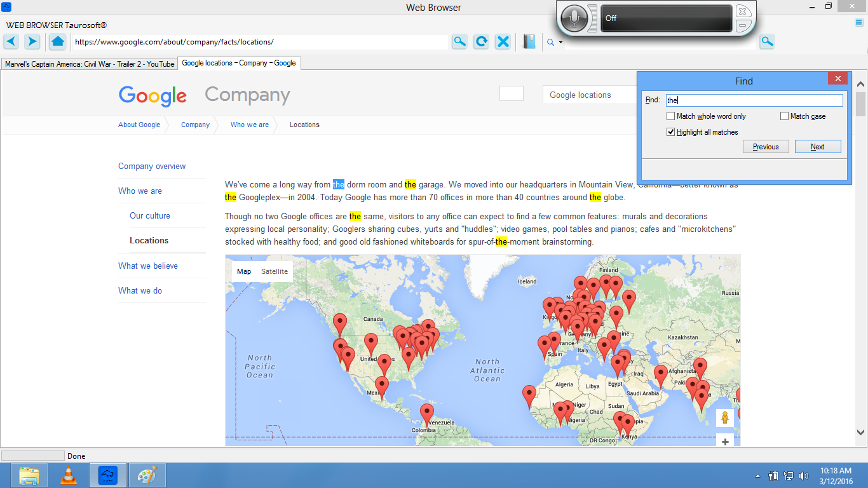Open the hamburger menu at top right
This screenshot has height=488, width=868.
[x=859, y=23]
